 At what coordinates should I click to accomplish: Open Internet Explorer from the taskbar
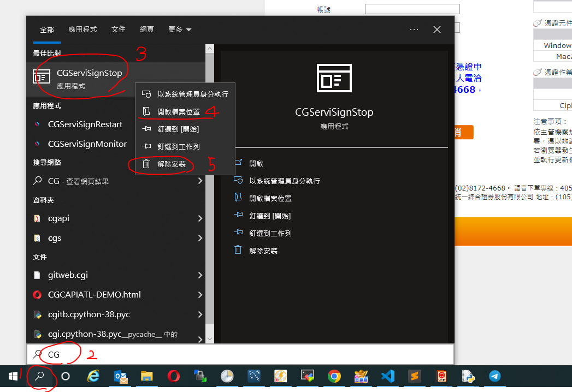[93, 376]
